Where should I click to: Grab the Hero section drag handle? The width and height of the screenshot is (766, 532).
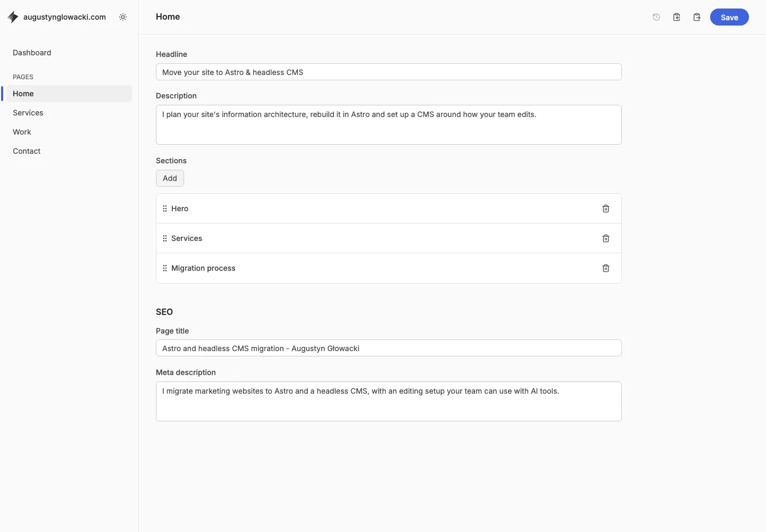pyautogui.click(x=165, y=209)
